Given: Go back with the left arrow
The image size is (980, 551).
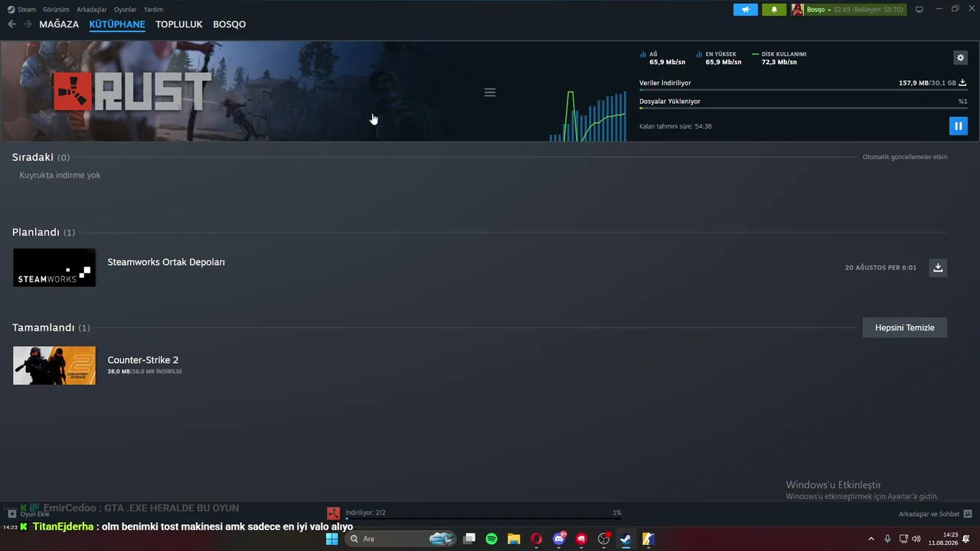Looking at the screenshot, I should pos(11,24).
